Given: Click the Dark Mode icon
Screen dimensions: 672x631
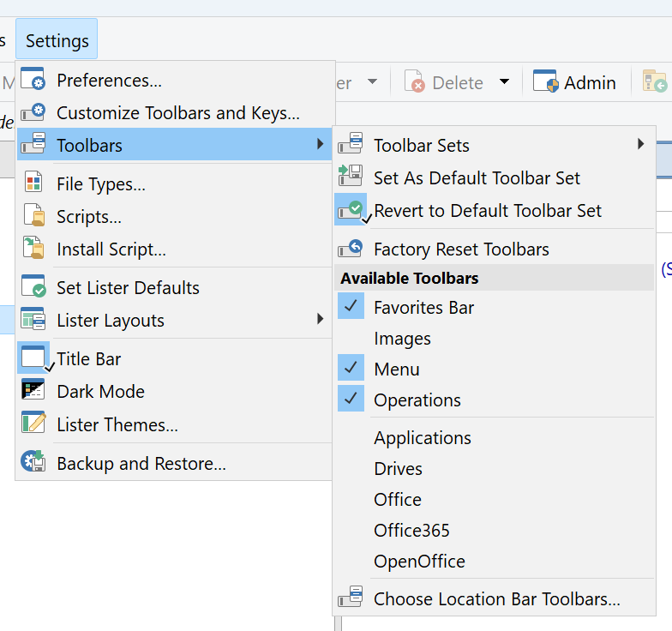Looking at the screenshot, I should pyautogui.click(x=33, y=391).
